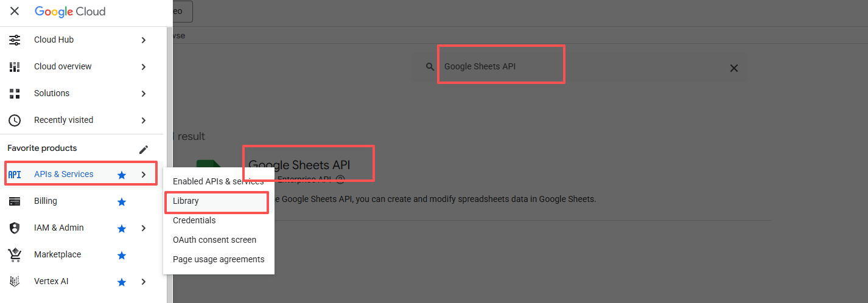
Task: Click the Cloud Hub icon
Action: [x=15, y=40]
